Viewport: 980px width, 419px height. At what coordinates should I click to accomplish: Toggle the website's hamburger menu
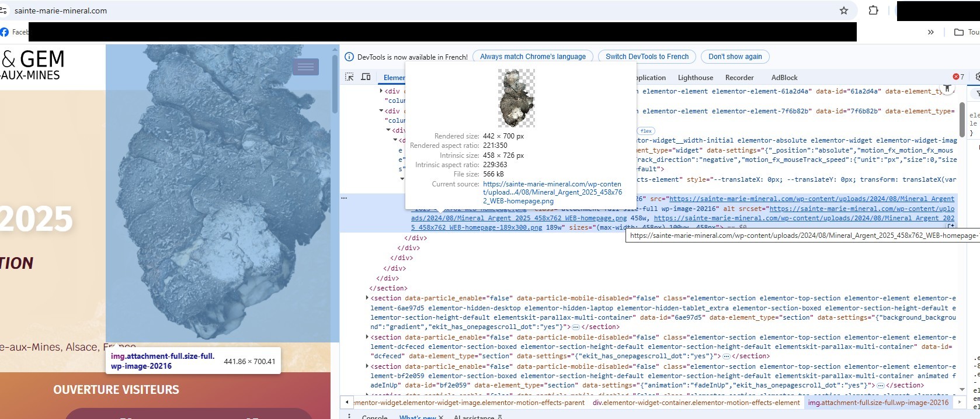305,67
